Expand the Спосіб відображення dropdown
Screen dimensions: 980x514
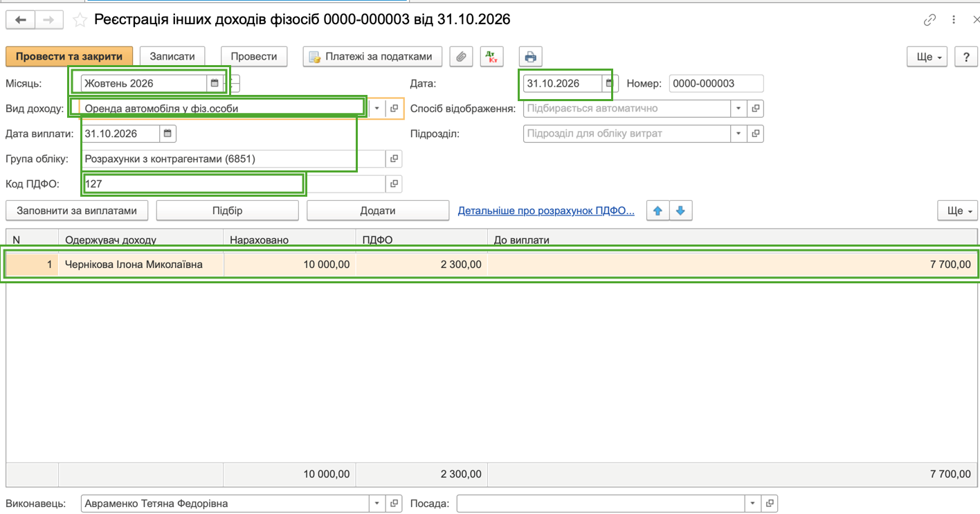pos(739,109)
